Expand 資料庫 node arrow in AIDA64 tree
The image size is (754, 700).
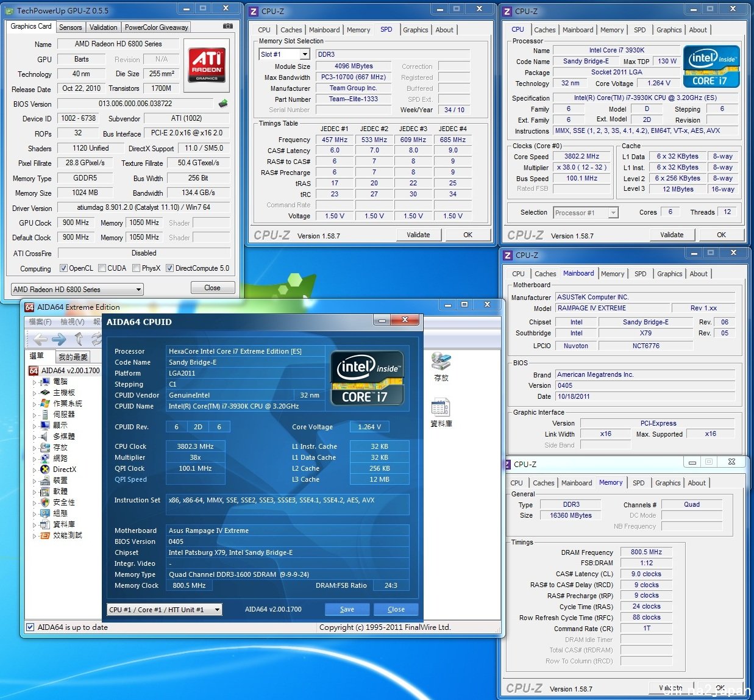[34, 525]
